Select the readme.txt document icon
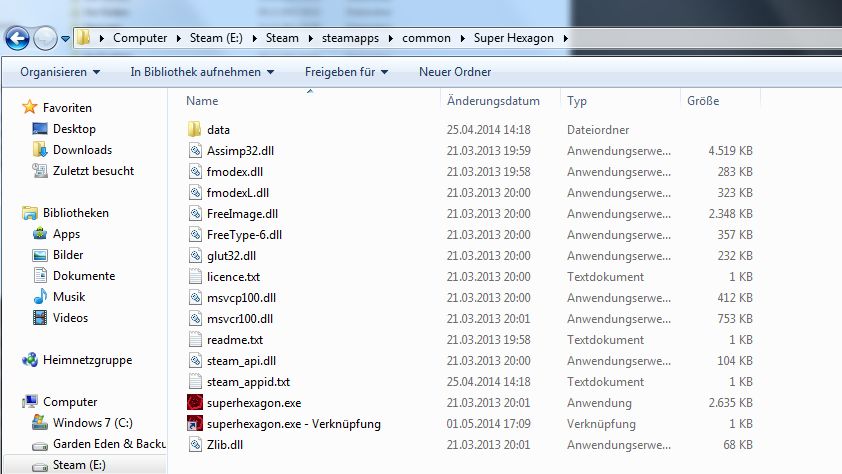 (195, 339)
